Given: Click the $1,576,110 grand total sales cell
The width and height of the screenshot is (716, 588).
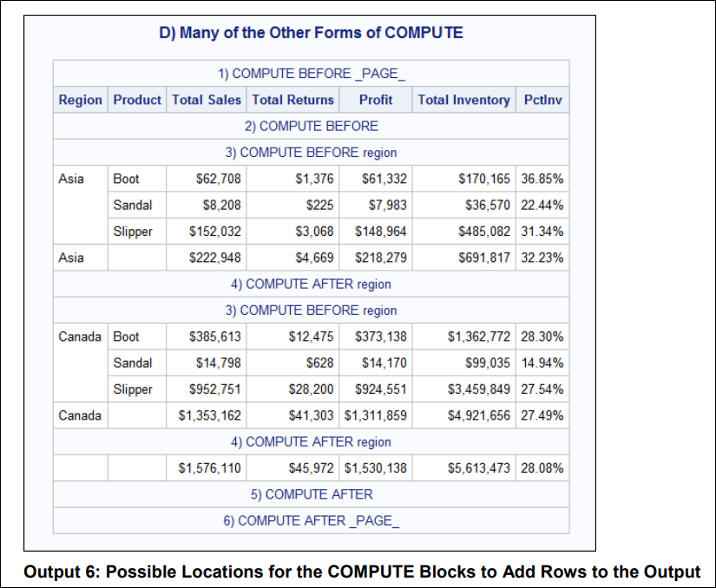Looking at the screenshot, I should tap(210, 468).
